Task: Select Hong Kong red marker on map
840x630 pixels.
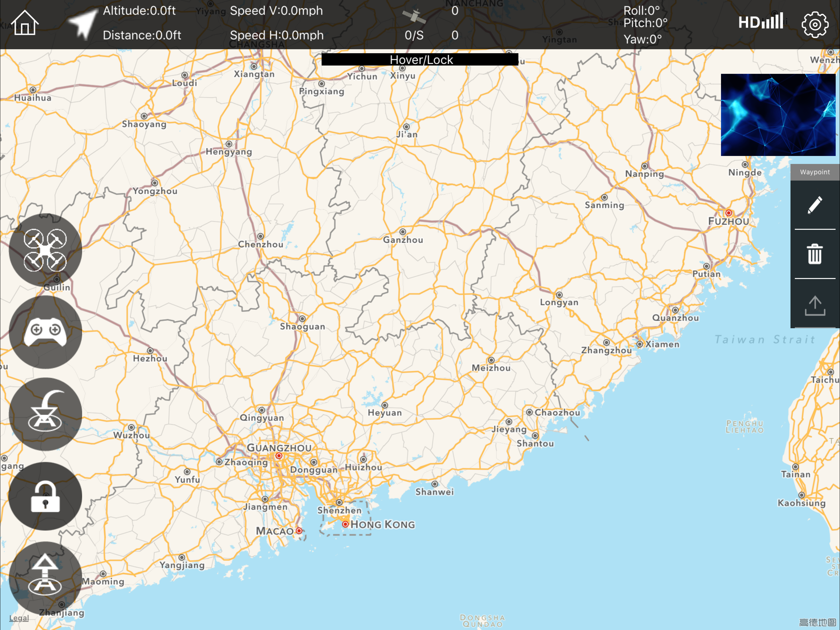Action: click(x=345, y=524)
